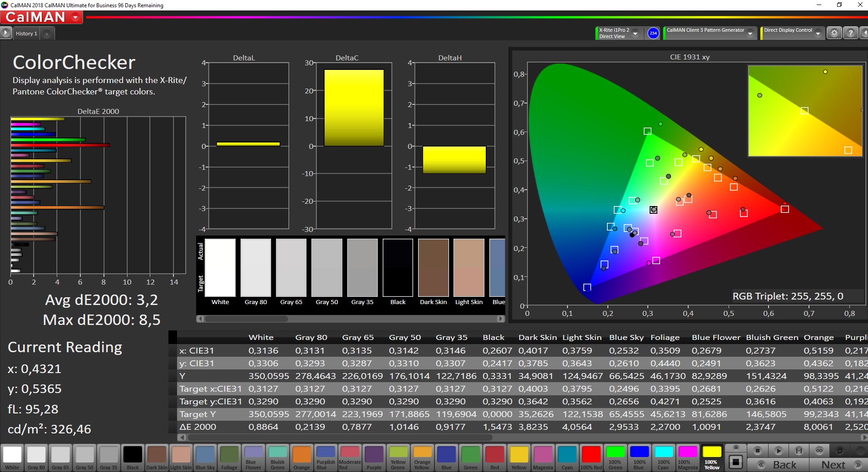This screenshot has width=868, height=472.
Task: Expand the left side panel arrow
Action: [6, 33]
